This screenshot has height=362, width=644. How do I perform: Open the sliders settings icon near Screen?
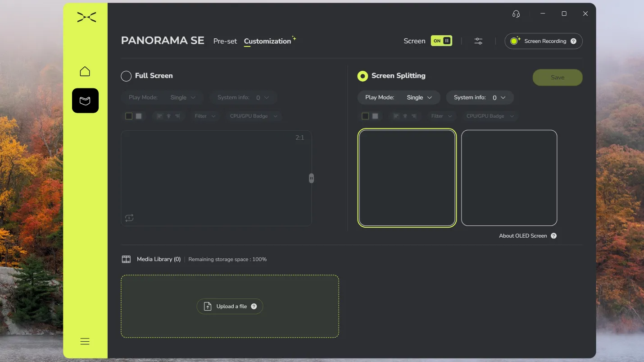pos(478,41)
